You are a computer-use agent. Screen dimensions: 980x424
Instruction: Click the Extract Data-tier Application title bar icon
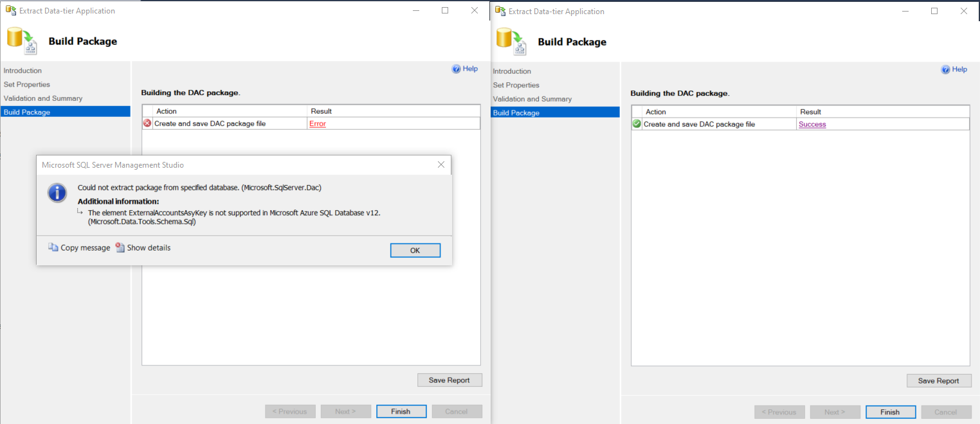pos(10,10)
